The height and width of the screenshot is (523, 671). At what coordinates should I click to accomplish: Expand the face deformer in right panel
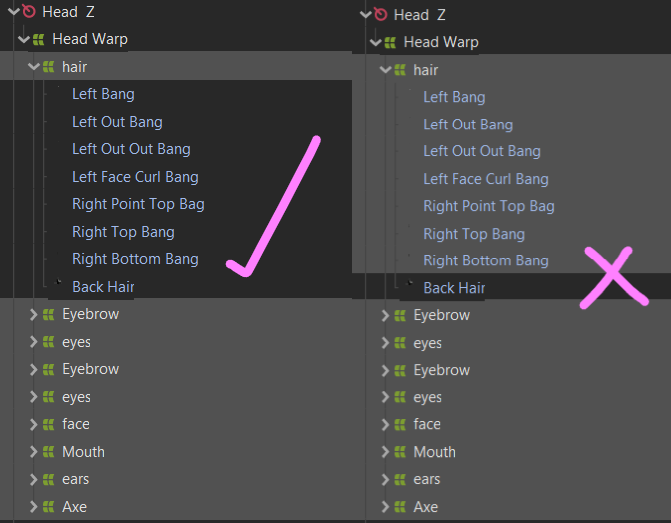pyautogui.click(x=385, y=425)
